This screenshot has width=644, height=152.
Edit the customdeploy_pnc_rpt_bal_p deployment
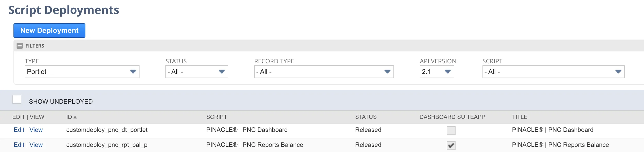pos(19,145)
